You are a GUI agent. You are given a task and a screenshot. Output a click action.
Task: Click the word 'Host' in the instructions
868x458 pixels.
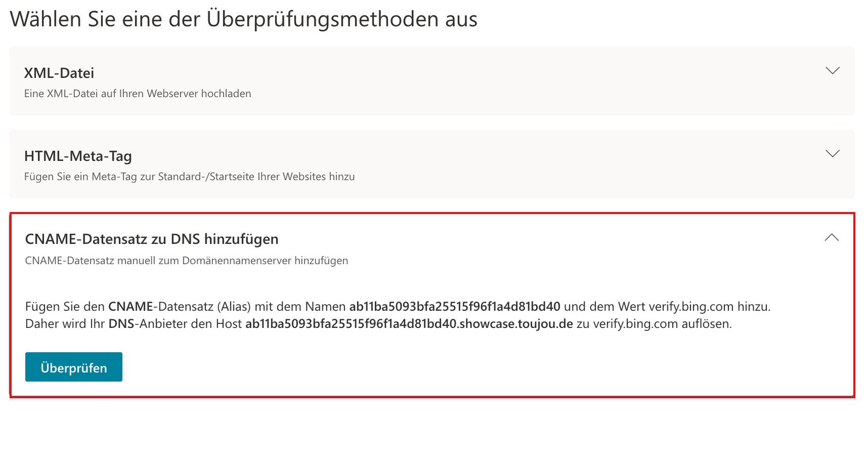pyautogui.click(x=229, y=324)
